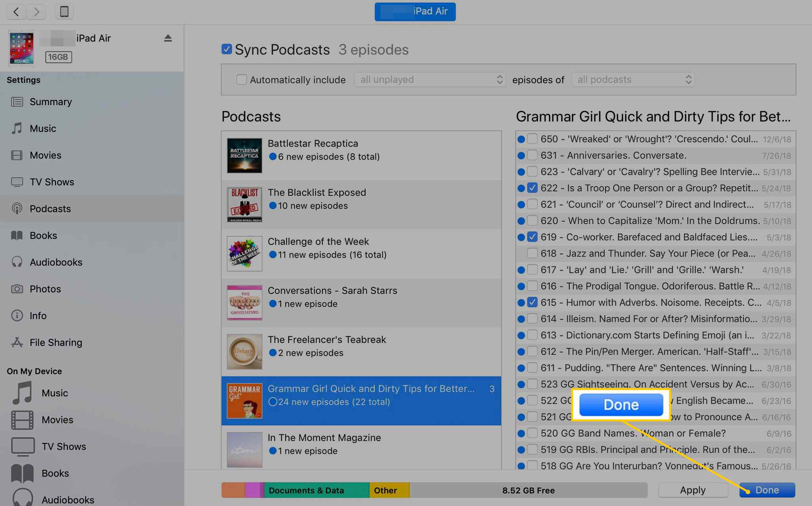Click Movies film icon under On My Device
The width and height of the screenshot is (812, 506).
22,420
